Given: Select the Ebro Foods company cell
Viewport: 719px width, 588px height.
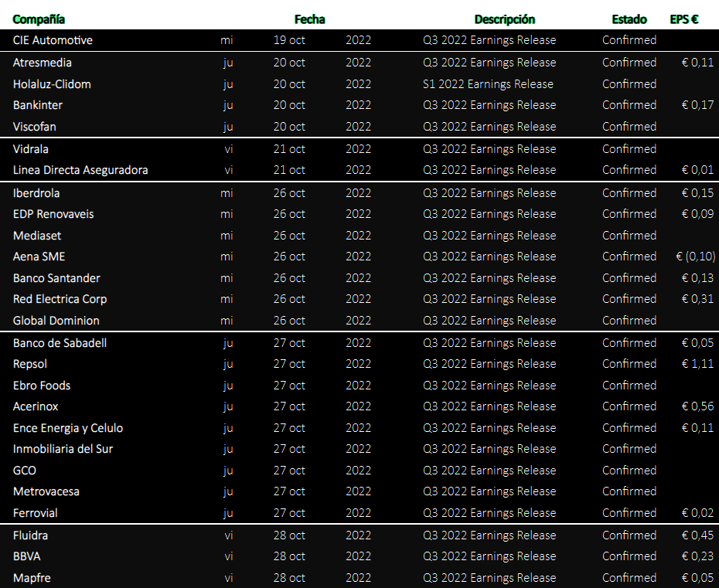Looking at the screenshot, I should tap(42, 386).
